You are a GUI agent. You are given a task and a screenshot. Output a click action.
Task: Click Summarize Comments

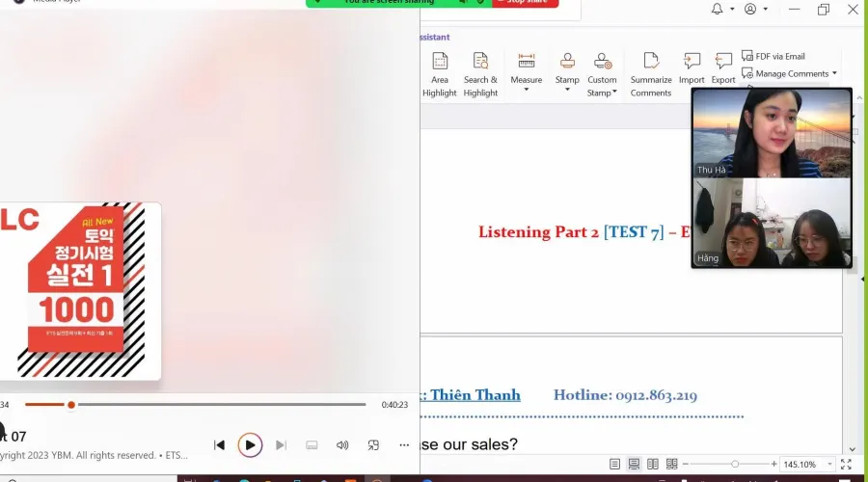(x=651, y=75)
